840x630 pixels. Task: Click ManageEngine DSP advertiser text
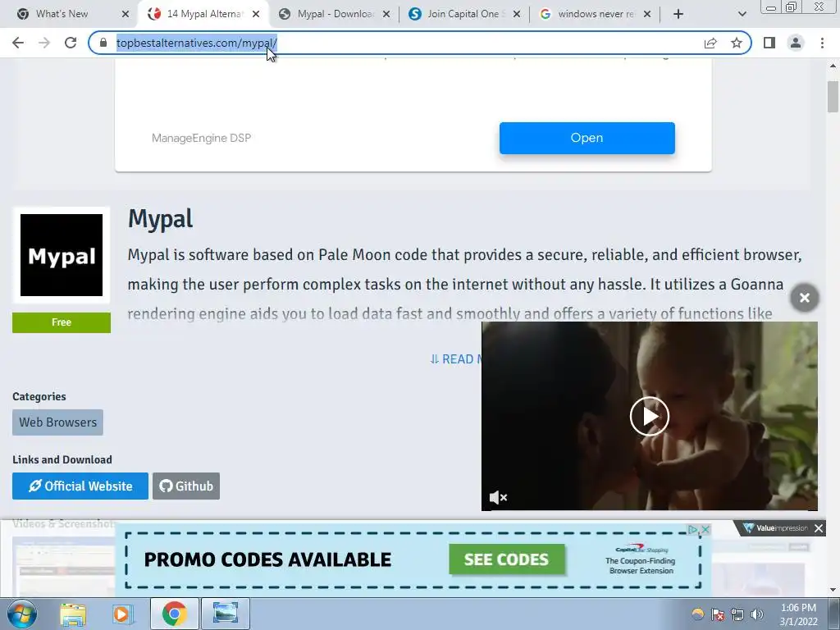(201, 138)
